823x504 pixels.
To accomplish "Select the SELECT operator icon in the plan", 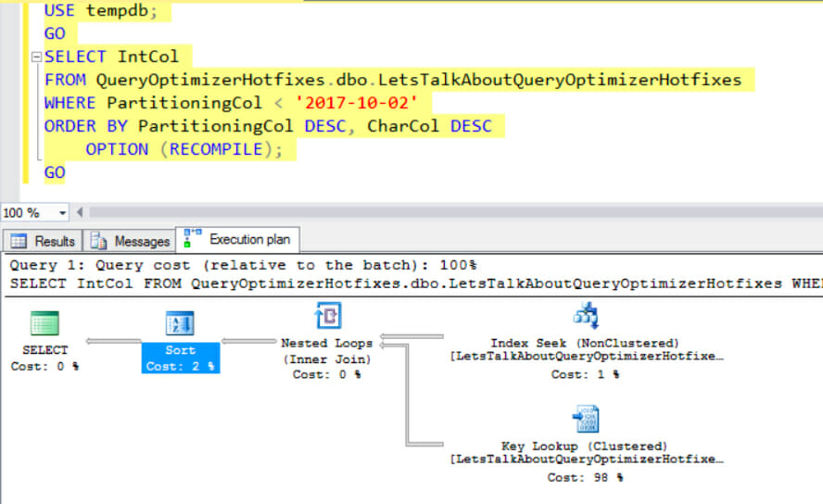I will click(x=44, y=323).
